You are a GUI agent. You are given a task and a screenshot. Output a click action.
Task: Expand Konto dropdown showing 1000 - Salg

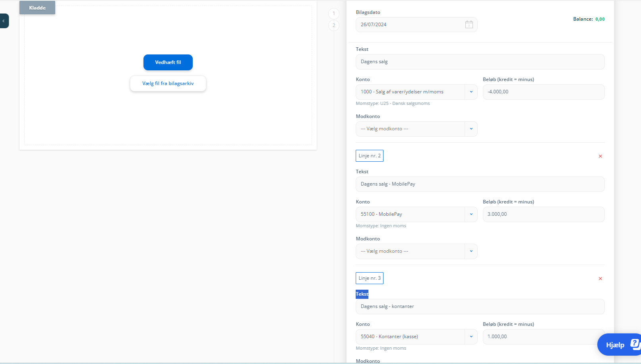(471, 92)
